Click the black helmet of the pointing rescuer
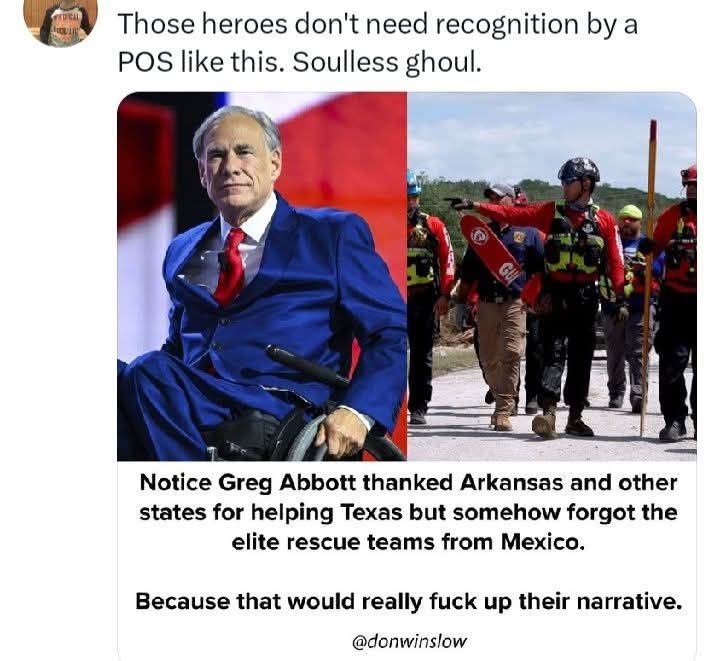Screen dimensions: 720x661 579,169
